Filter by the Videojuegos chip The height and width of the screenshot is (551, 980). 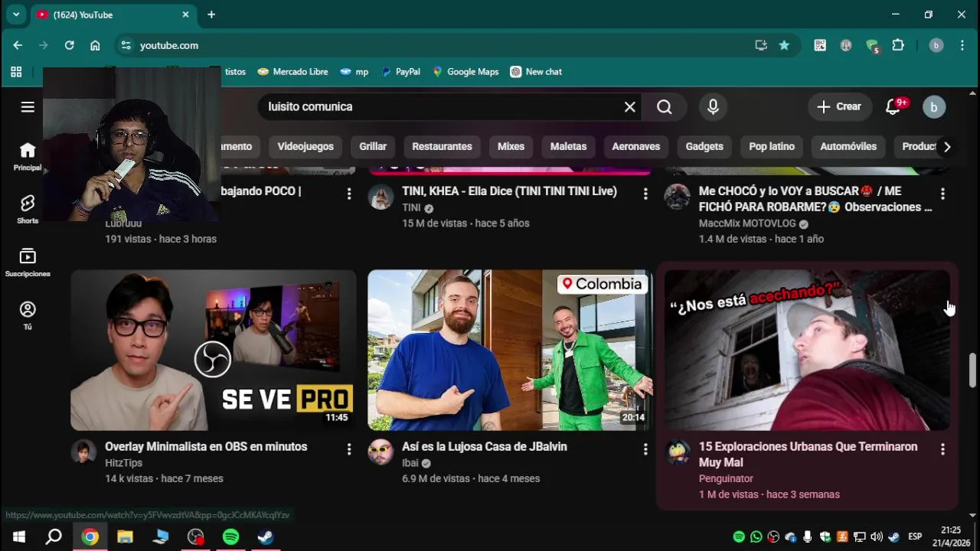click(x=305, y=147)
